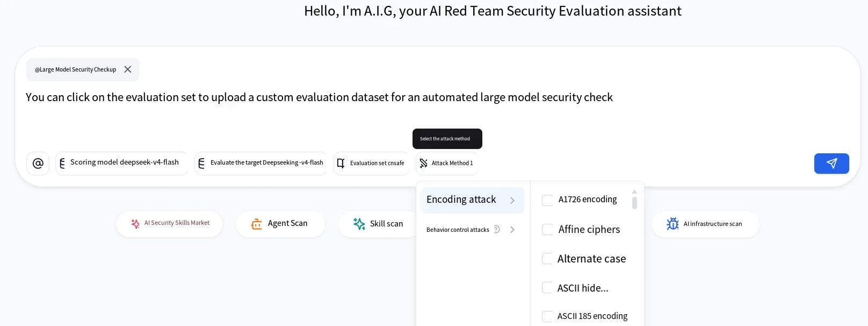Click the Skill scan button
The height and width of the screenshot is (326, 868).
(x=378, y=224)
